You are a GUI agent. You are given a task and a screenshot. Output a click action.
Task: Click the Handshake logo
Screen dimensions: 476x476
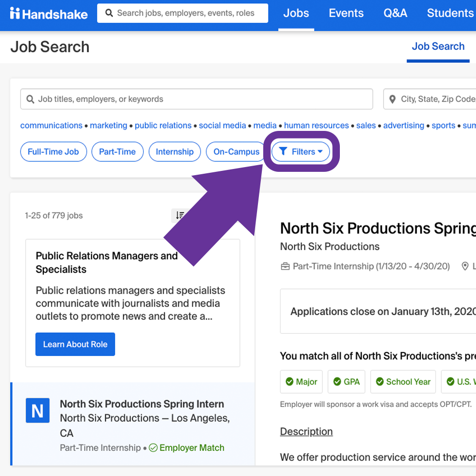[49, 14]
